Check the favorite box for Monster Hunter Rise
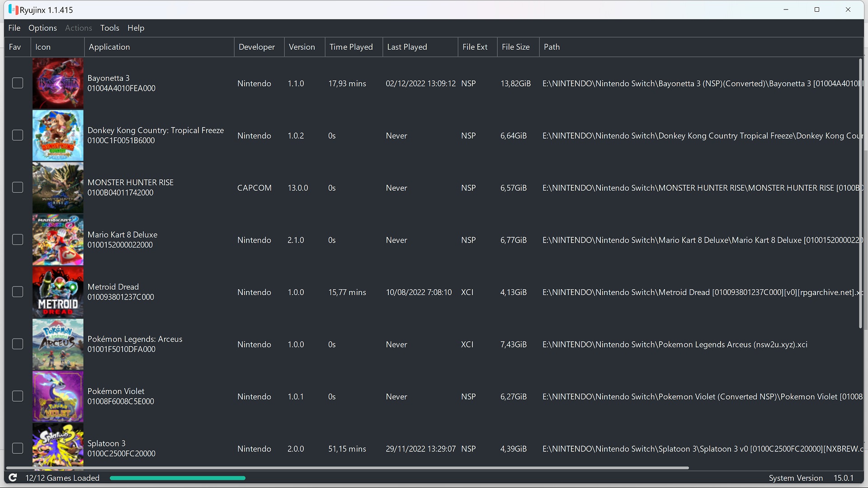868x488 pixels. click(18, 188)
